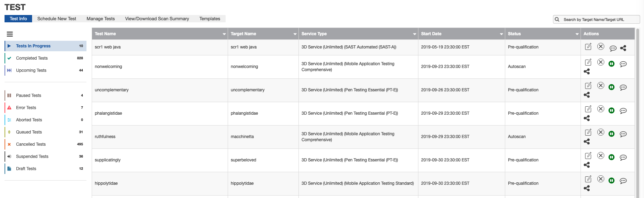Cancel the nonwelcoming test
This screenshot has width=644, height=198.
[601, 62]
